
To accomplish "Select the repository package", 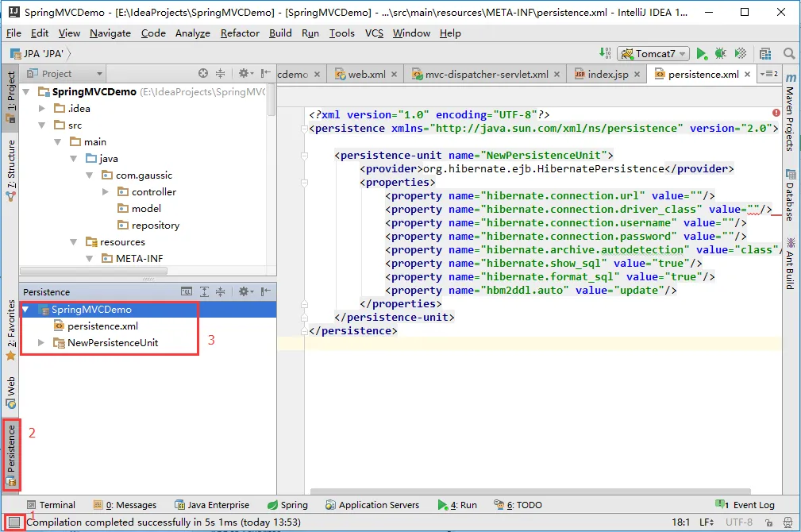I will coord(156,226).
